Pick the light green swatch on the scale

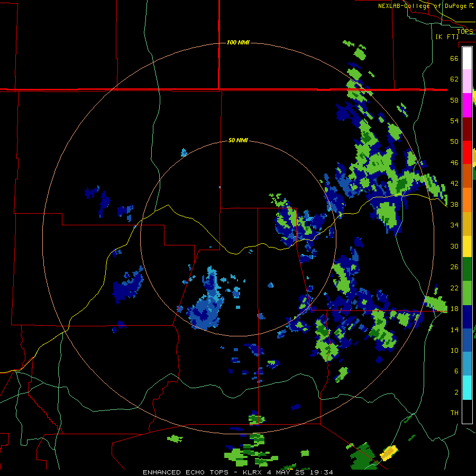click(x=467, y=293)
